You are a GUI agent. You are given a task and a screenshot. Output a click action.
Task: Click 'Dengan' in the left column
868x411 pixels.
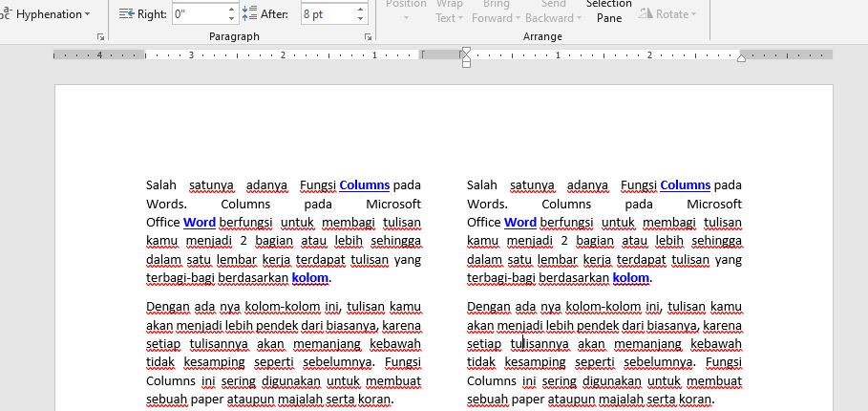(164, 306)
